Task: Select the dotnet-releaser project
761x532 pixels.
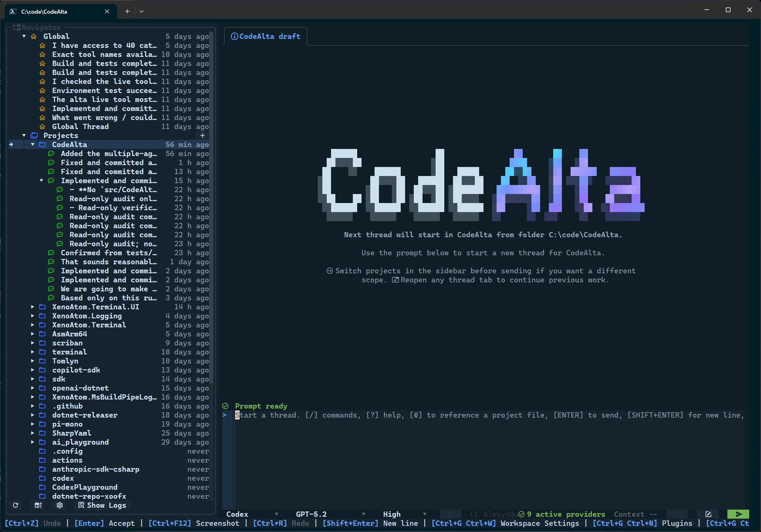Action: point(85,415)
